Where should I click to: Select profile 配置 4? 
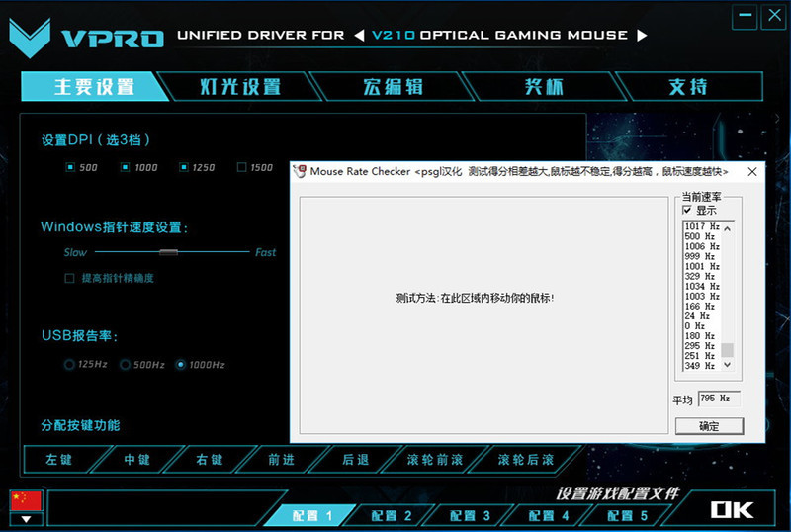tap(549, 515)
